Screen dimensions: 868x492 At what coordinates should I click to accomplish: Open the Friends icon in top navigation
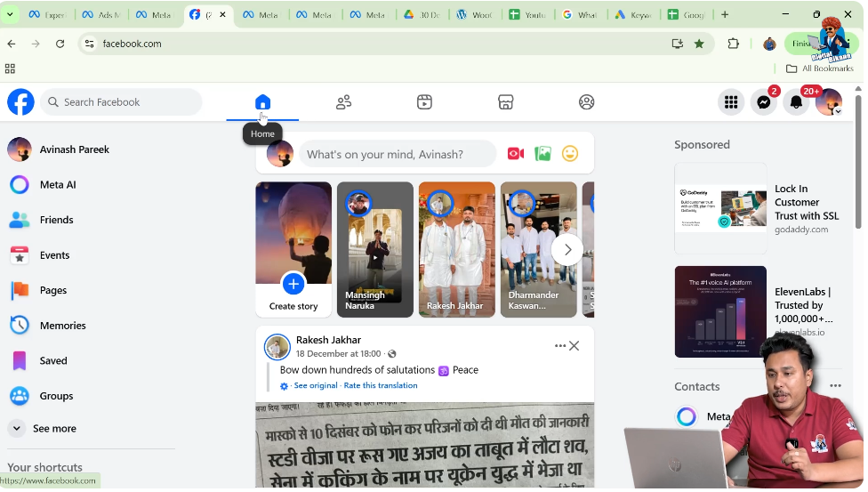tap(343, 102)
